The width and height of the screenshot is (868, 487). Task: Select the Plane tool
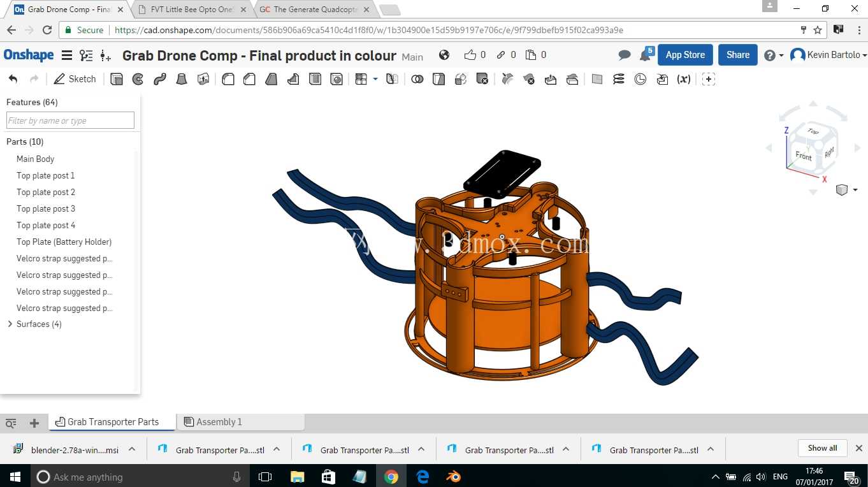[x=597, y=79]
